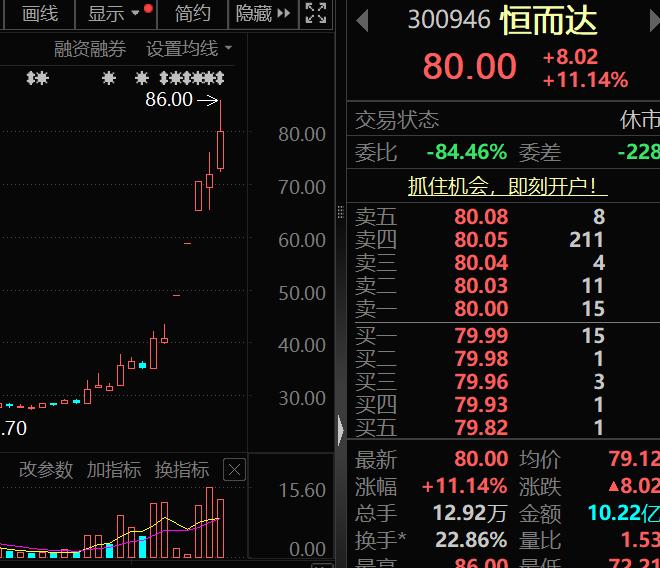
Task: Click 隐藏 to hide the side panel
Action: coord(263,13)
